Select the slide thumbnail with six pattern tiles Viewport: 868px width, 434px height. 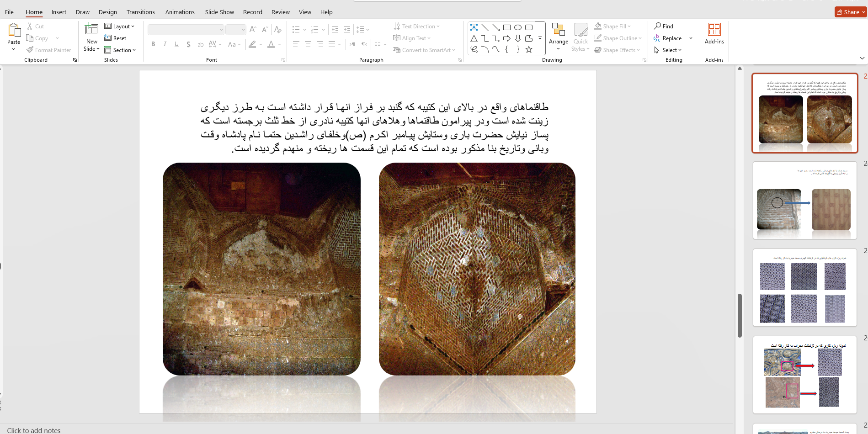(x=804, y=288)
